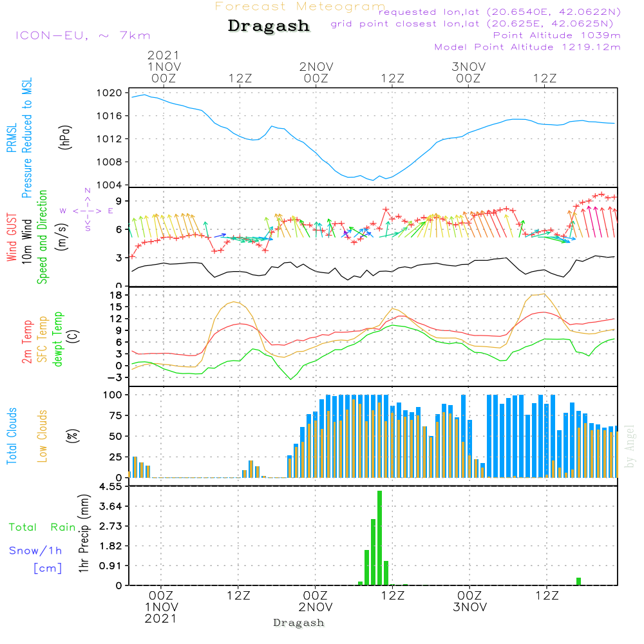Click the '4.55' precipitation axis value
Image resolution: width=644 pixels, height=644 pixels.
tap(111, 487)
